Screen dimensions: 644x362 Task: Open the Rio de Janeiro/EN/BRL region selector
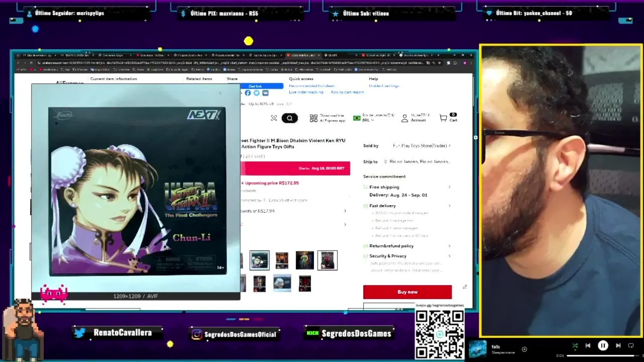374,118
